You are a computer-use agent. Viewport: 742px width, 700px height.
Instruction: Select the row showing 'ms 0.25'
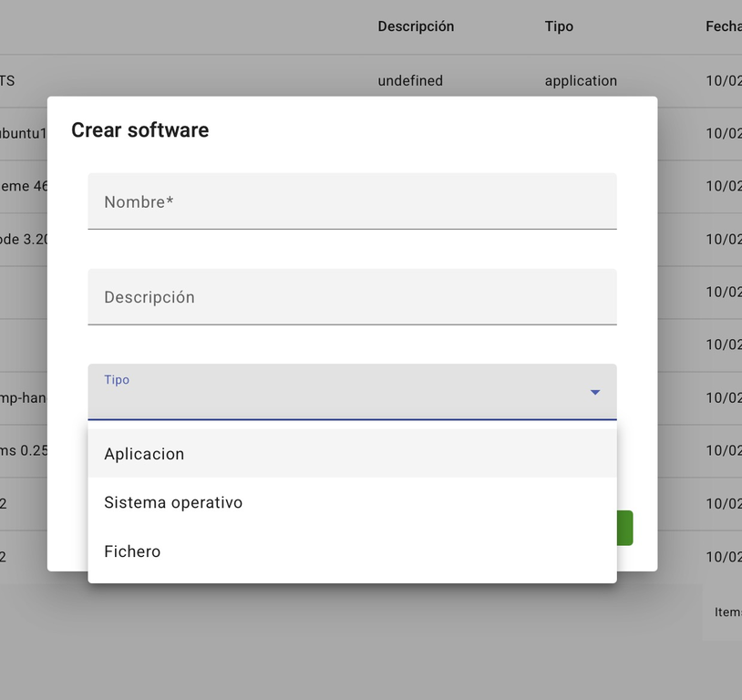23,450
